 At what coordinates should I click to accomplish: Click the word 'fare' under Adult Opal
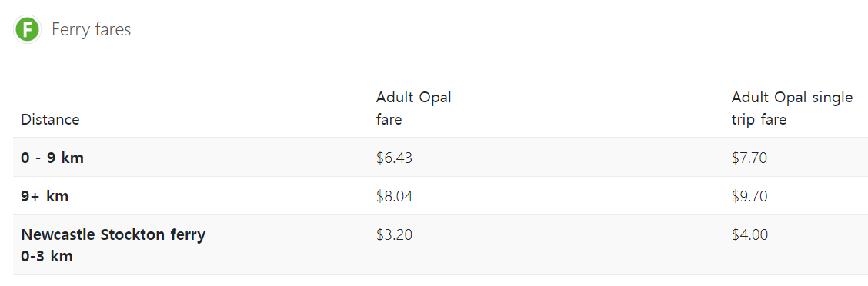pyautogui.click(x=389, y=119)
